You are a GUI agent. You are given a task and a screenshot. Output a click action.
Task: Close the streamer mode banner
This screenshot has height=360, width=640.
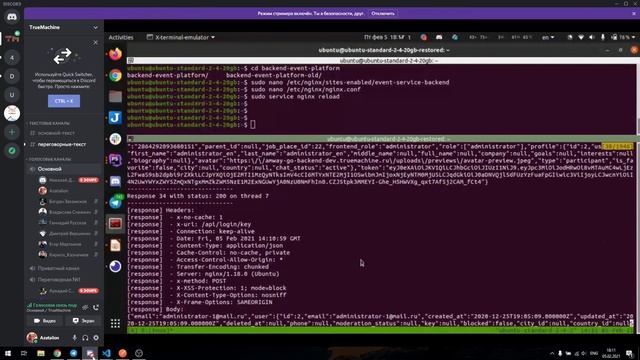(634, 13)
